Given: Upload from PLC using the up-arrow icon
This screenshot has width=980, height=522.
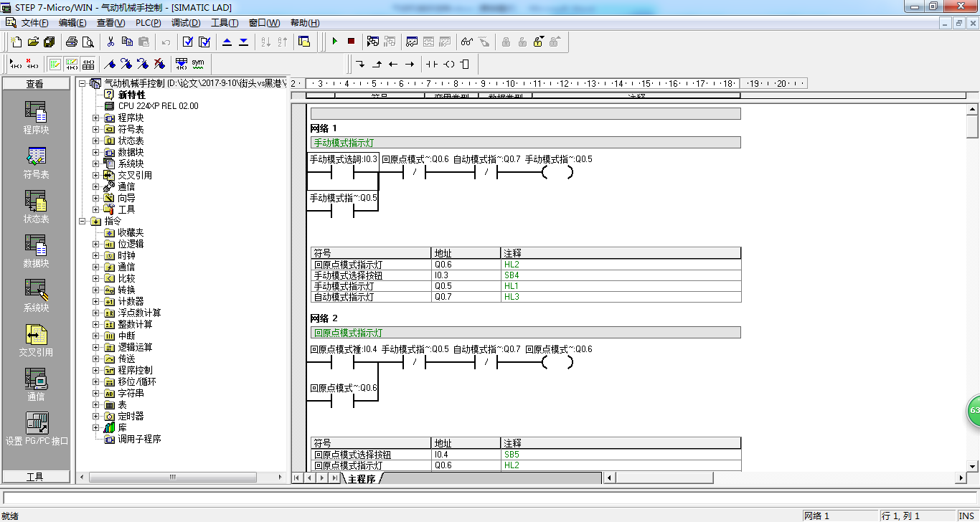Looking at the screenshot, I should click(x=227, y=42).
